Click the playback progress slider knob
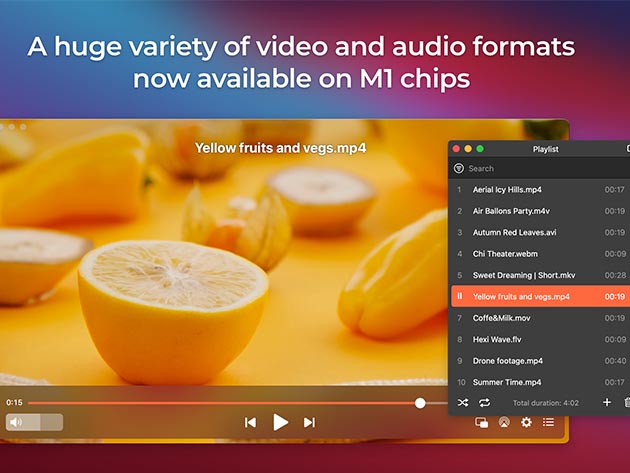 coord(420,403)
